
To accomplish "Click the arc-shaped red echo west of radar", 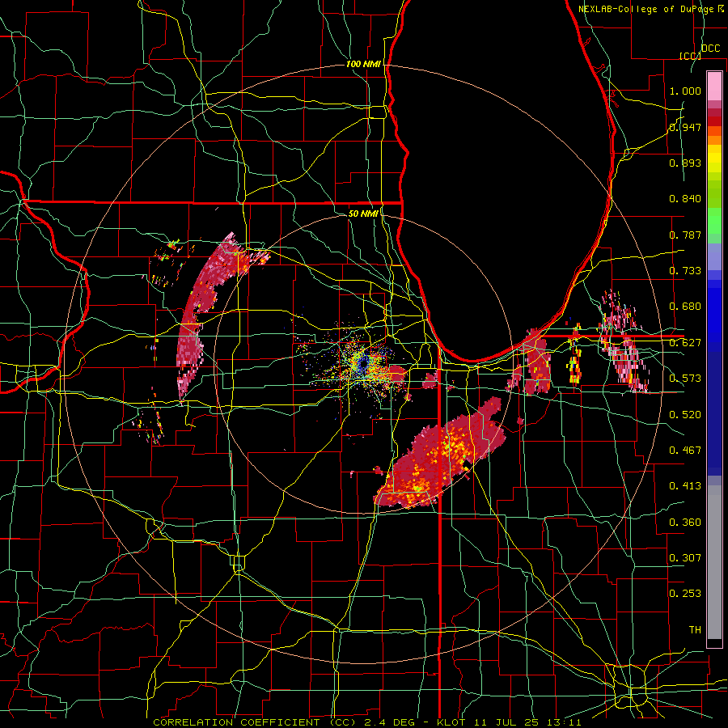I will (x=205, y=311).
